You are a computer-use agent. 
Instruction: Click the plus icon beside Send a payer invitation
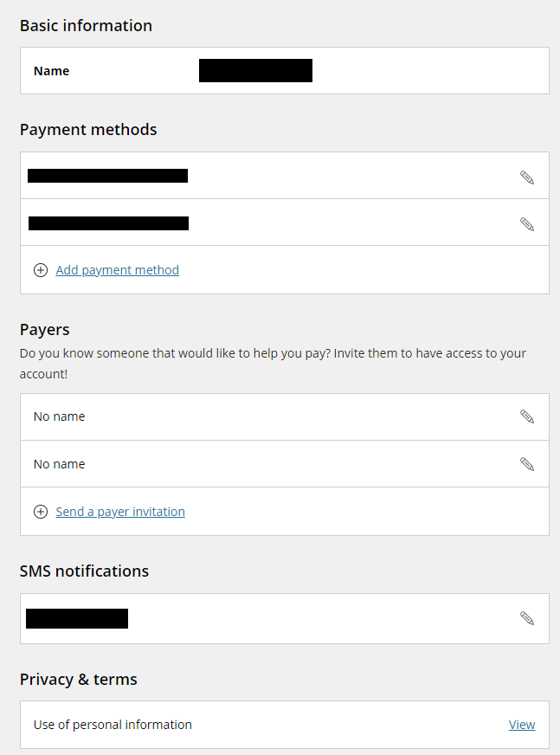click(41, 512)
